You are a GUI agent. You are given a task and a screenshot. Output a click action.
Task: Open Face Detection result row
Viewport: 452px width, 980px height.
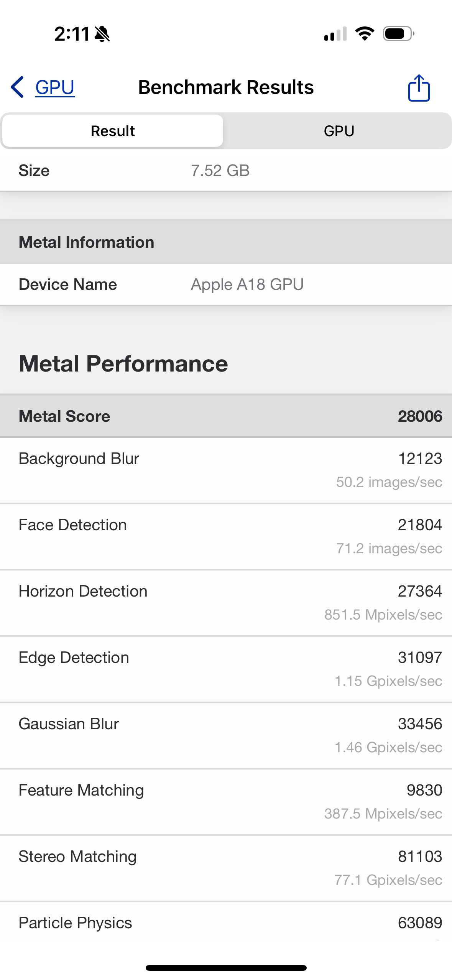(226, 536)
